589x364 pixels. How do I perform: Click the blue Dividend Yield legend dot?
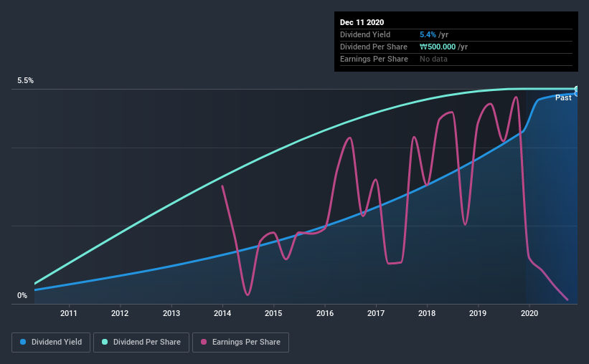[x=23, y=342]
